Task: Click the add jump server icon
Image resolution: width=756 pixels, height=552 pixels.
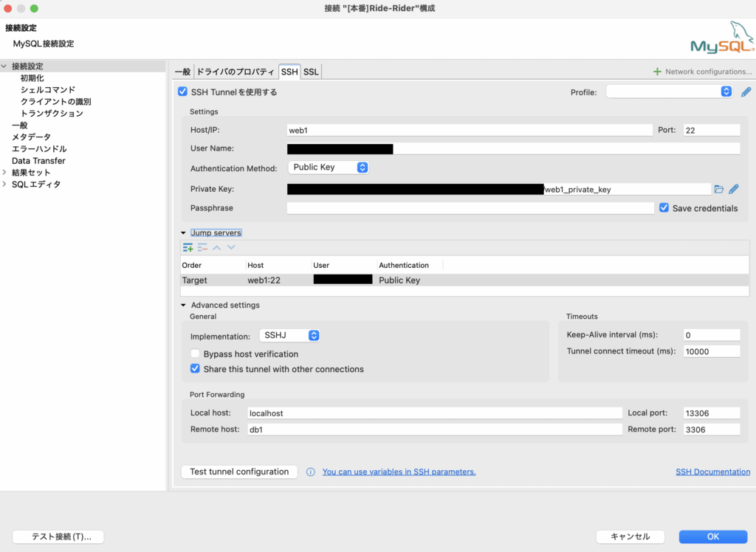Action: pyautogui.click(x=188, y=248)
